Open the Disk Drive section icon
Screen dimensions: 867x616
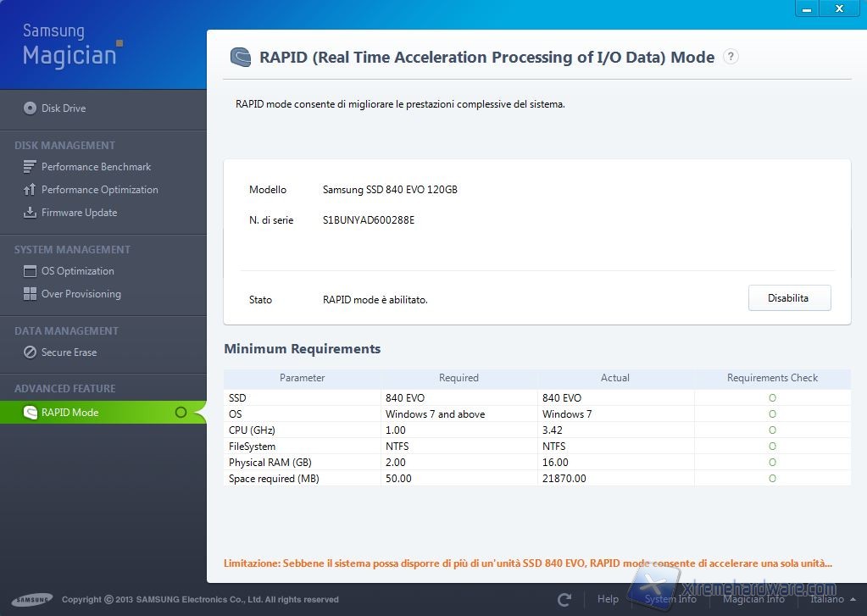(x=31, y=108)
